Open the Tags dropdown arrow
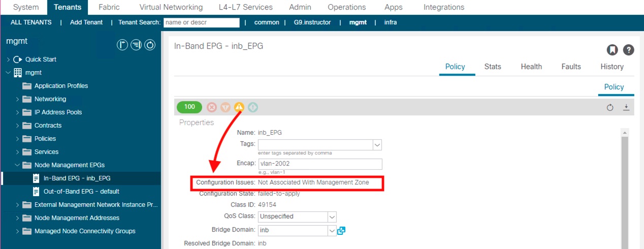644x249 pixels. [x=377, y=145]
